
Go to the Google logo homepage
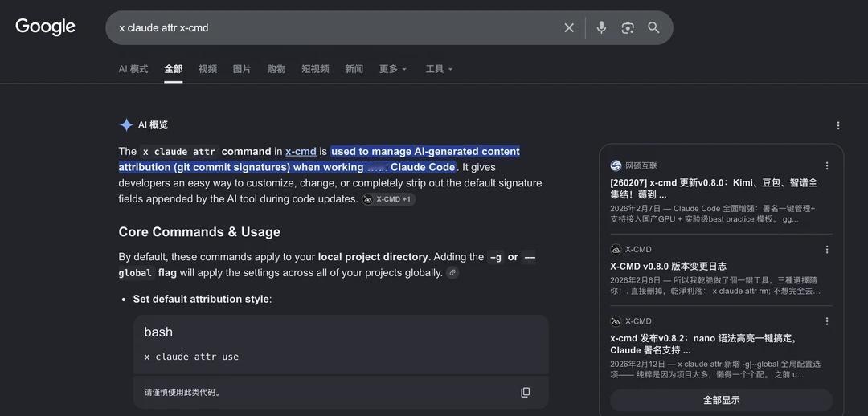point(45,27)
